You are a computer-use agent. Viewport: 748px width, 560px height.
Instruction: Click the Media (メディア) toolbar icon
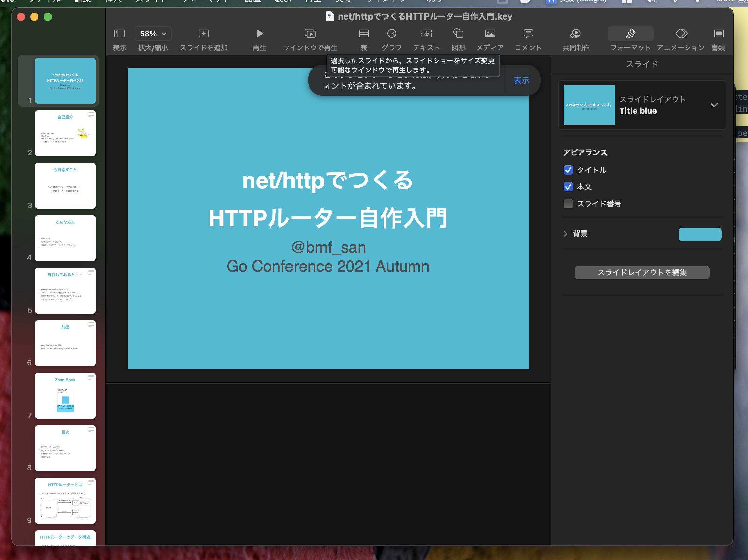490,34
